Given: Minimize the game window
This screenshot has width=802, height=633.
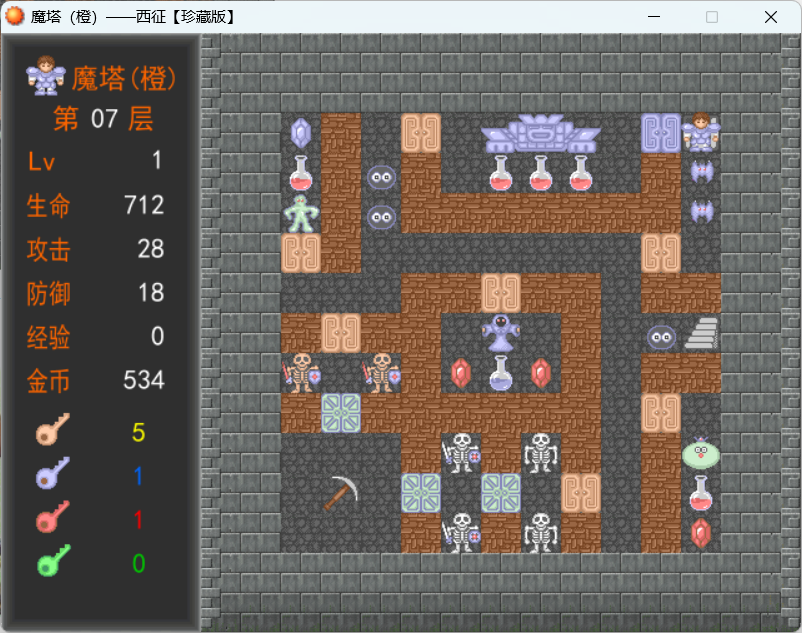Looking at the screenshot, I should click(654, 17).
